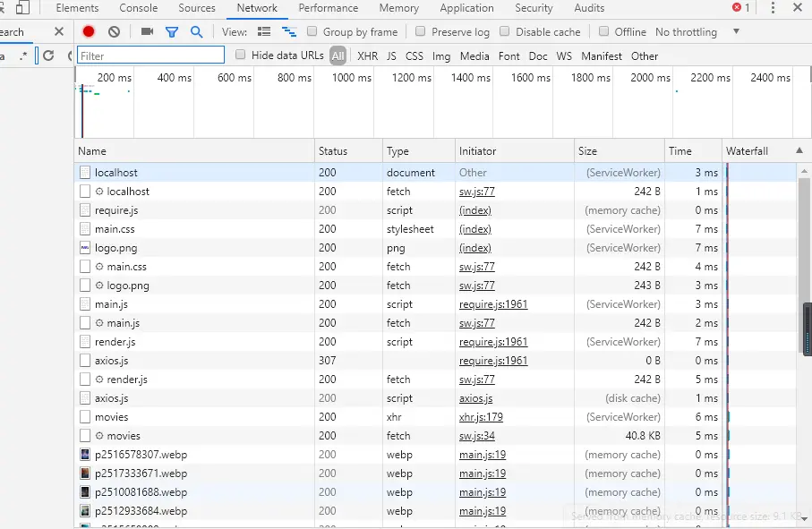Toggle the regex search option
The image size is (812, 529).
22,55
